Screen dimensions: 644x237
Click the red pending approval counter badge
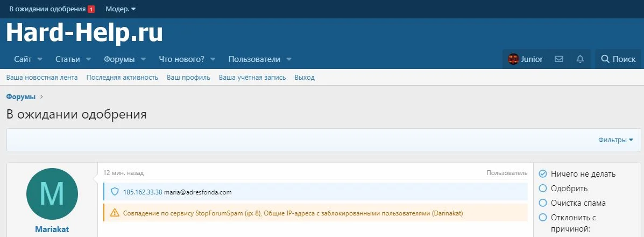click(x=91, y=9)
